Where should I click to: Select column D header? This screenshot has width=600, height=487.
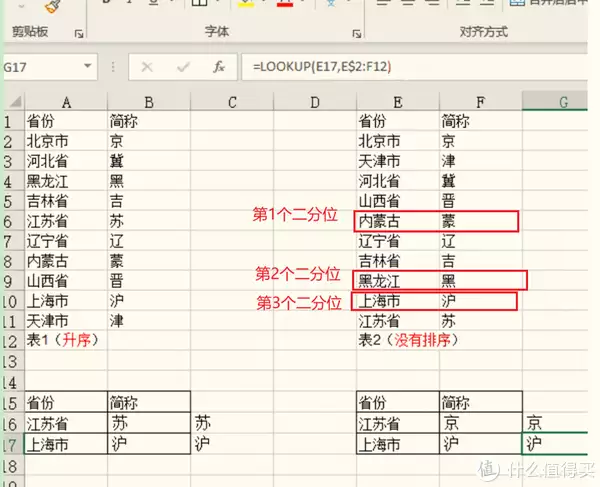point(315,102)
